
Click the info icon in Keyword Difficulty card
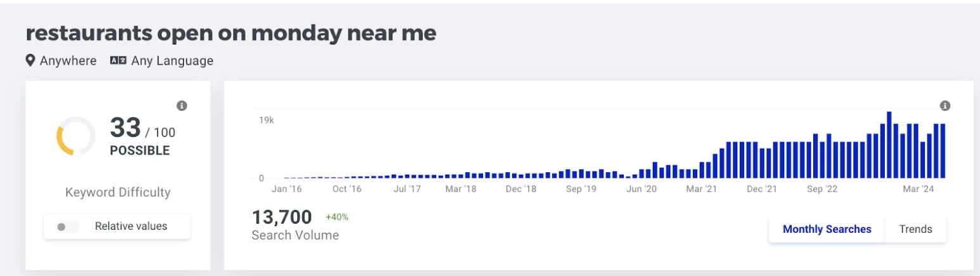[182, 106]
